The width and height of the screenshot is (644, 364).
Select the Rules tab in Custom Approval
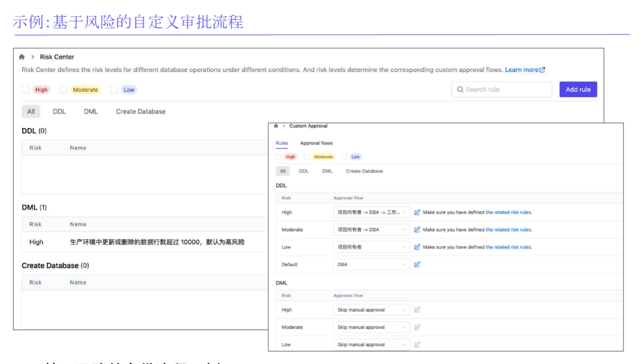[282, 143]
